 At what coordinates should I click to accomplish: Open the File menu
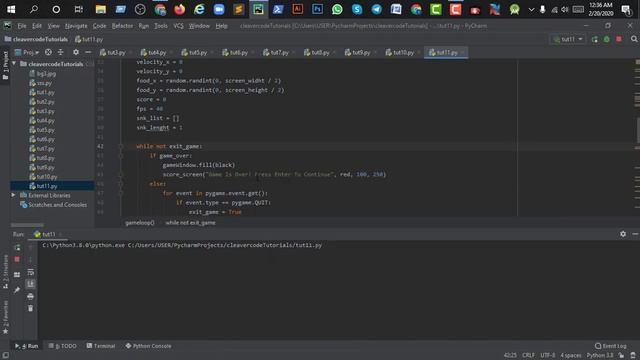tap(22, 26)
